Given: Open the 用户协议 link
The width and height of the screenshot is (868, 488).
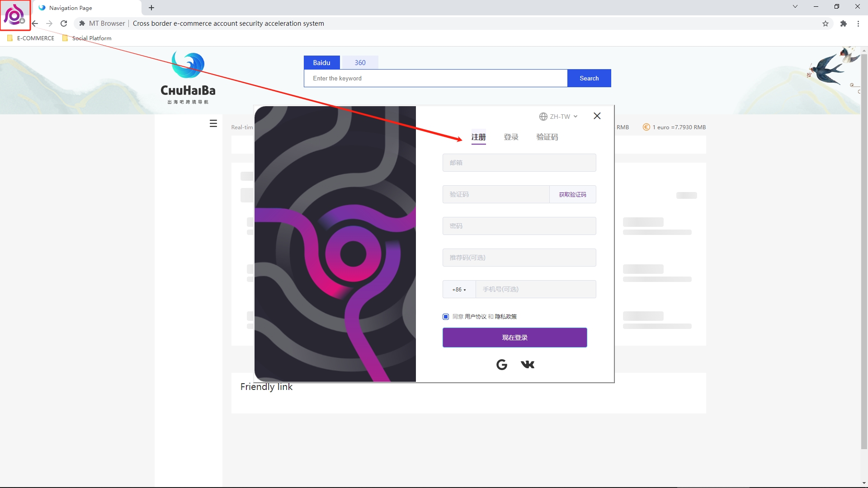Looking at the screenshot, I should pos(476,317).
